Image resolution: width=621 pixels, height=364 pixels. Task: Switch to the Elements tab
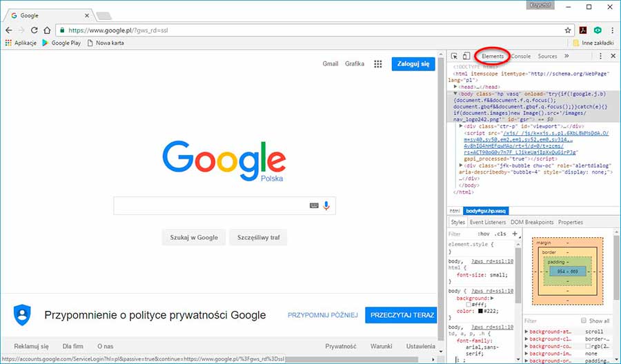pos(493,56)
